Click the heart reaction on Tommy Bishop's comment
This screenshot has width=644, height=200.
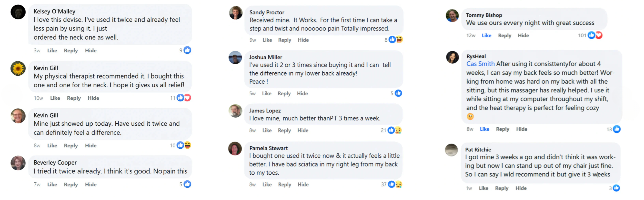(x=599, y=35)
